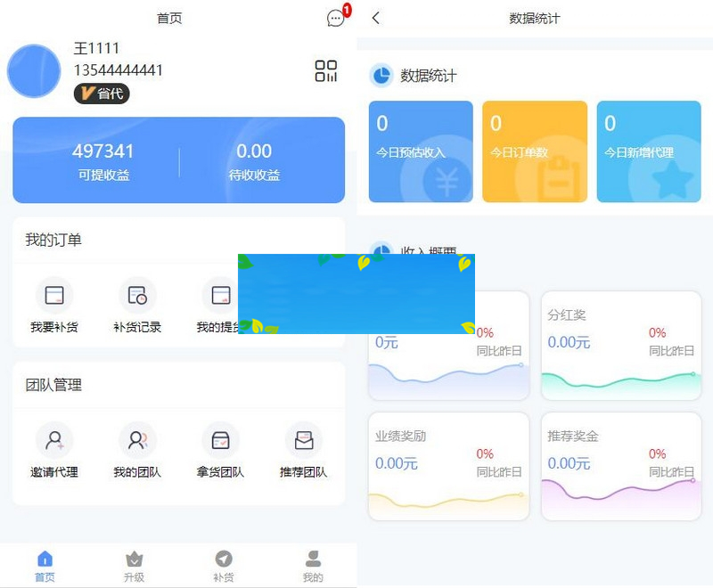Open the QR code icon on homepage
The image size is (713, 588).
pos(327,71)
